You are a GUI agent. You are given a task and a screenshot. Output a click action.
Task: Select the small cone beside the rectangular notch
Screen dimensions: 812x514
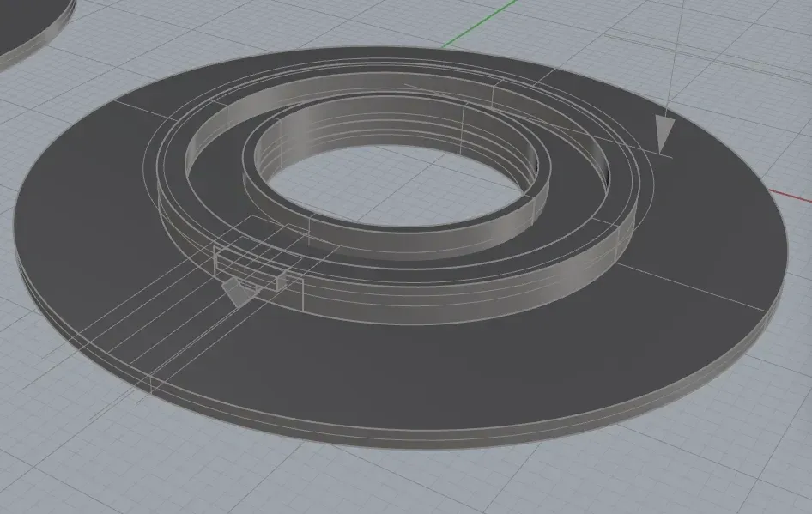(238, 292)
